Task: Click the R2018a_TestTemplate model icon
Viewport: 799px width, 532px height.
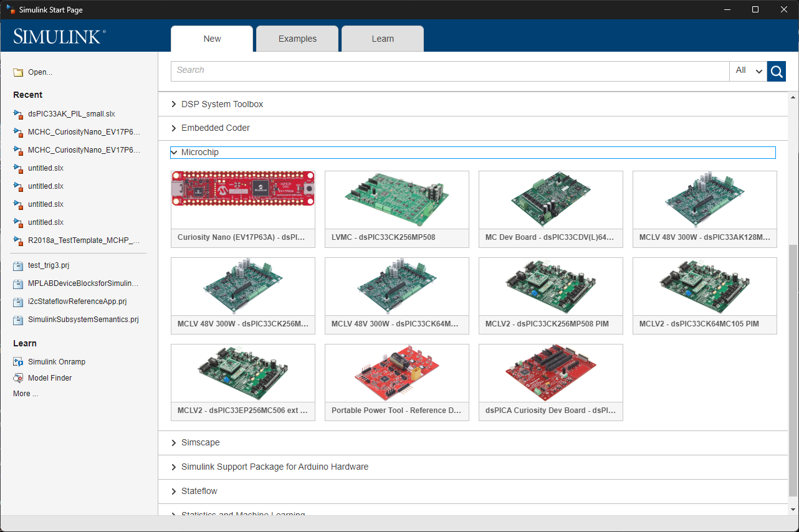Action: coord(18,240)
